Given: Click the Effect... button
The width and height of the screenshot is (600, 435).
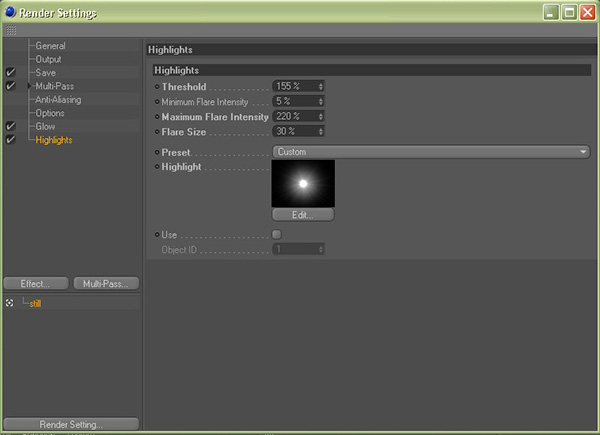Looking at the screenshot, I should pos(36,284).
